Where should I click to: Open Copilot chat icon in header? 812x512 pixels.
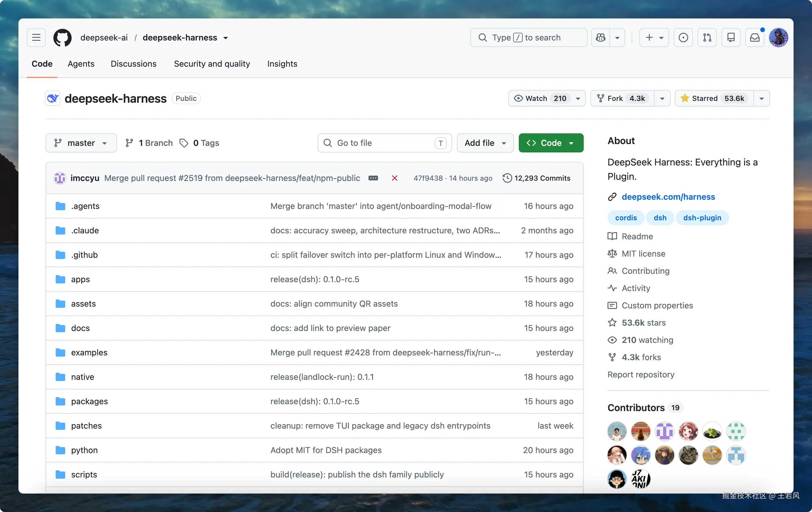[x=601, y=38]
